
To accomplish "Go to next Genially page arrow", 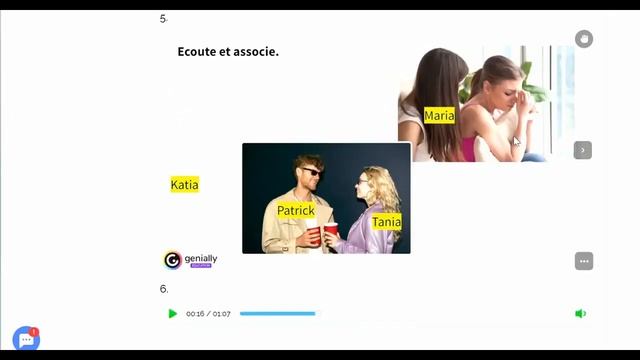I will [583, 150].
